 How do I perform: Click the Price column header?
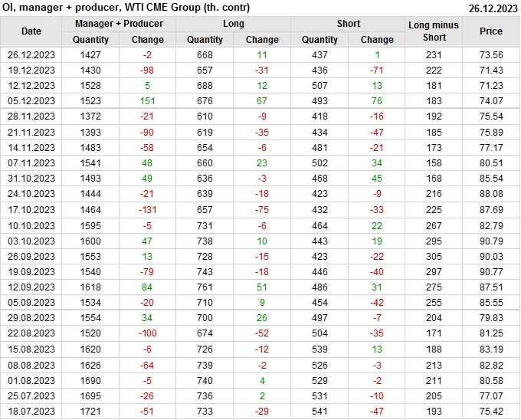point(491,31)
